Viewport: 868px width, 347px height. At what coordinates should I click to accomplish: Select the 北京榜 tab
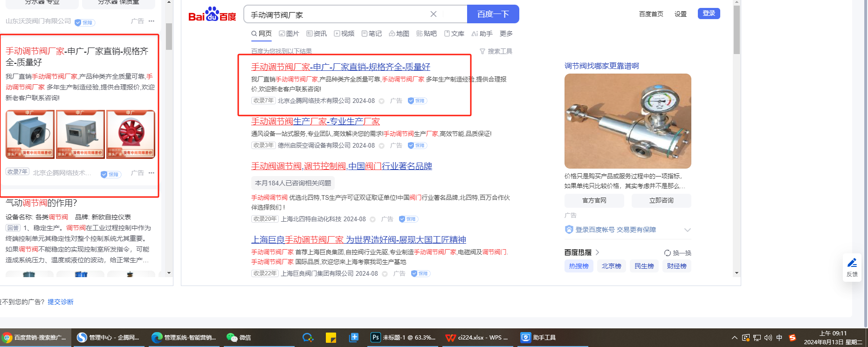click(611, 266)
